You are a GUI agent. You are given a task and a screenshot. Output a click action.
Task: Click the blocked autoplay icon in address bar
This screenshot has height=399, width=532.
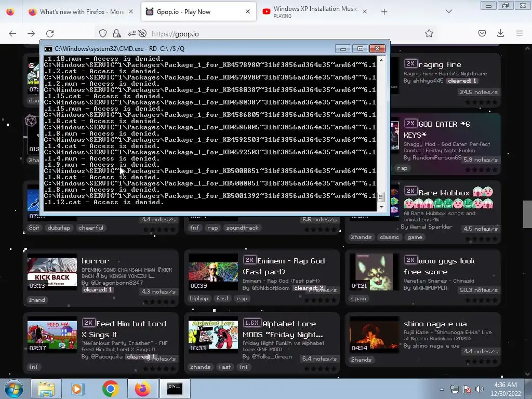[x=143, y=33]
